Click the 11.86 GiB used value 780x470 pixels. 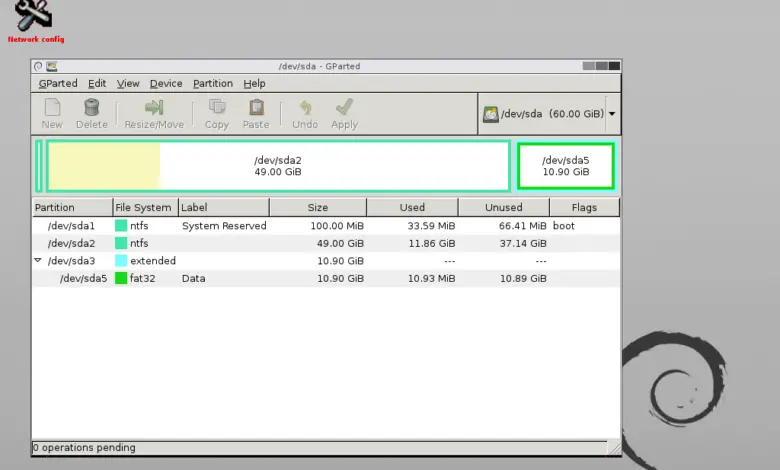432,243
